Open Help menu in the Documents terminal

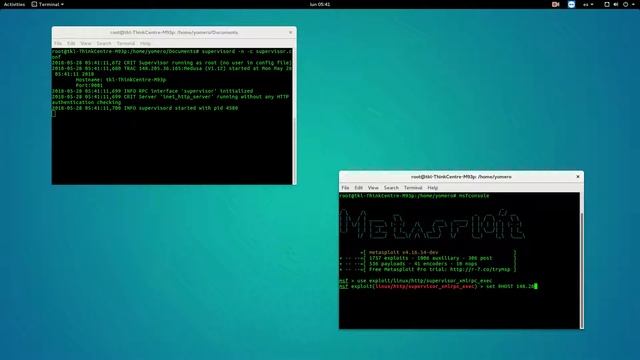145,43
